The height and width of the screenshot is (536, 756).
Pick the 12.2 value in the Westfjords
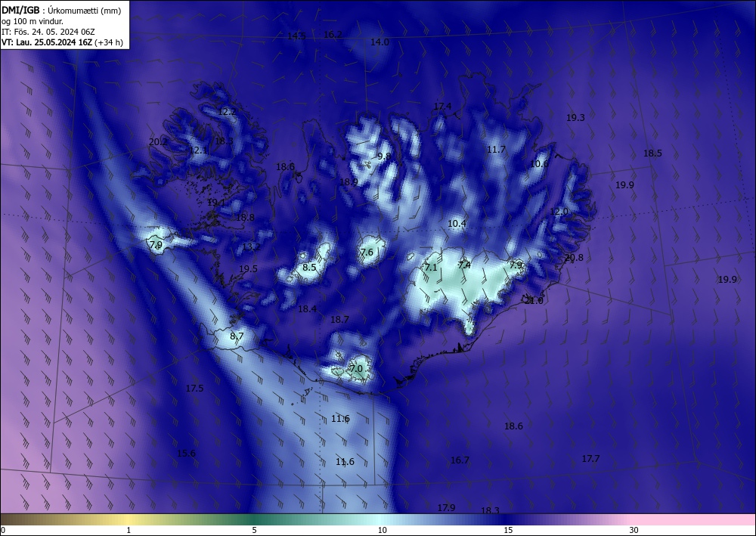click(227, 112)
